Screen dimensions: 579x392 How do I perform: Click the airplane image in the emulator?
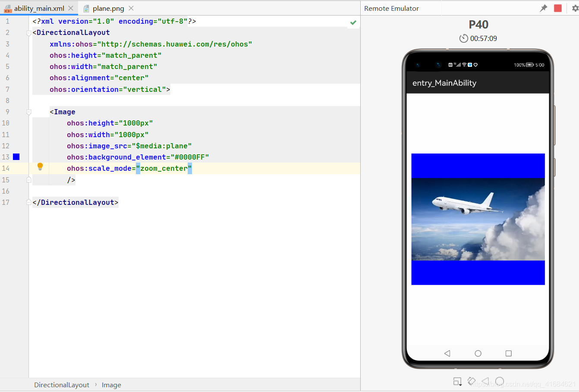[478, 219]
